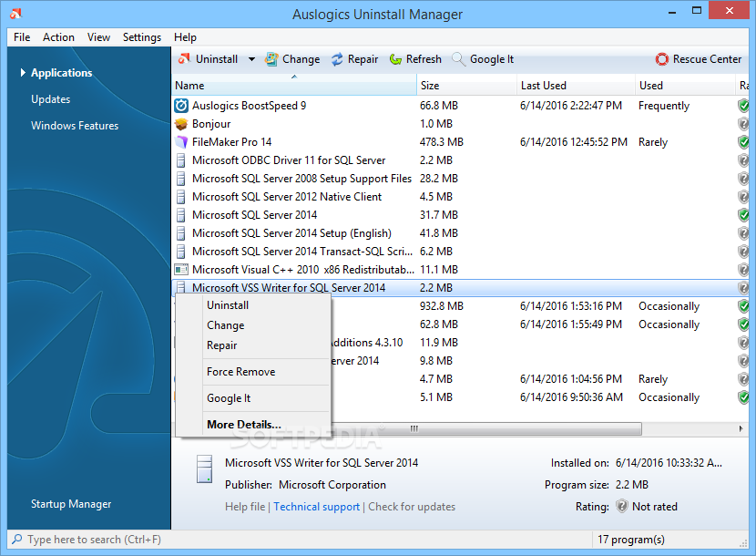This screenshot has height=556, width=756.
Task: Click the Auslogics BoostSpeed 9 app icon
Action: tap(181, 105)
